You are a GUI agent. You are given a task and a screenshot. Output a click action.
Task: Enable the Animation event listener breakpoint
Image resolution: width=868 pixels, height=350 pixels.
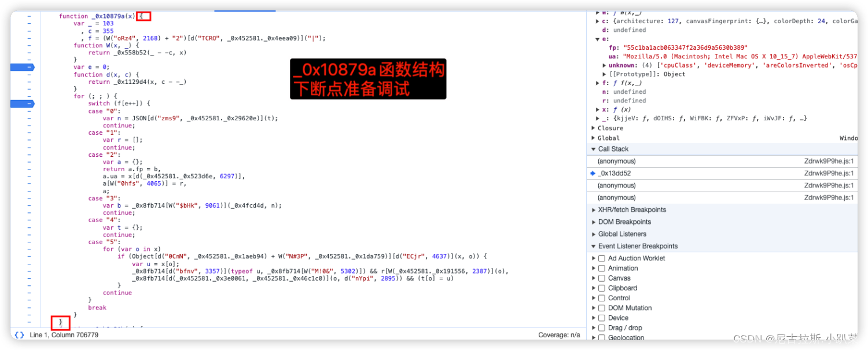coord(602,268)
